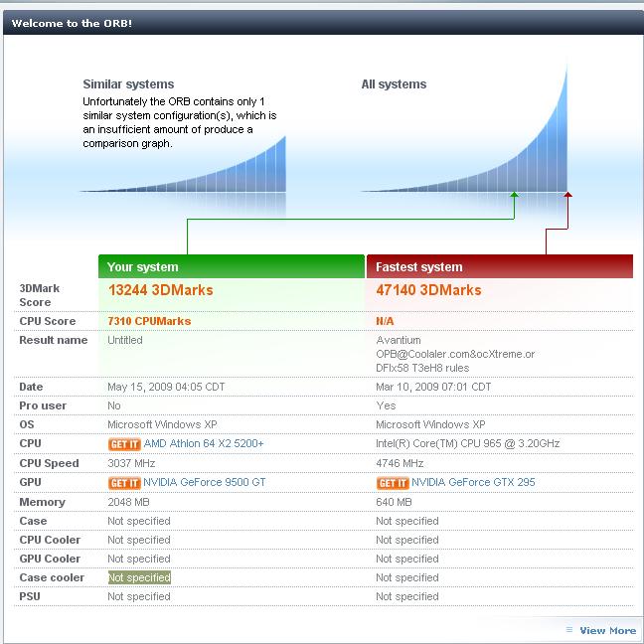
Task: Click the Welcome to the ORB! title
Action: pos(72,23)
